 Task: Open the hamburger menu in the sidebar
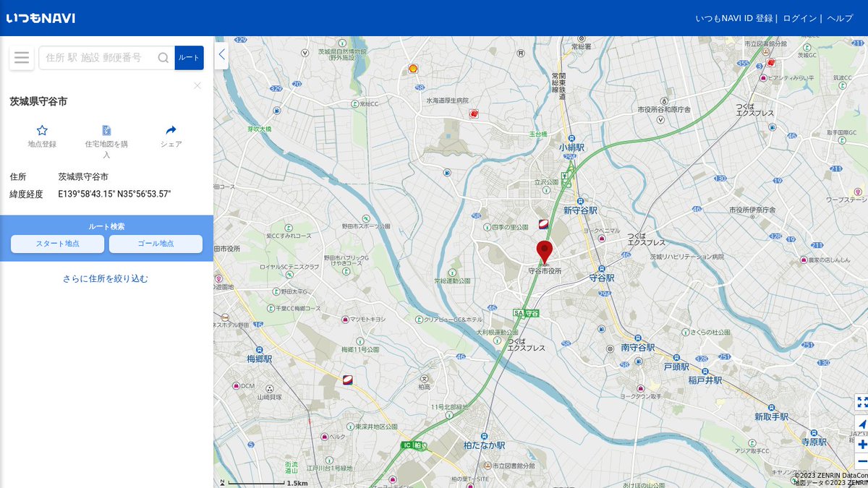click(22, 58)
